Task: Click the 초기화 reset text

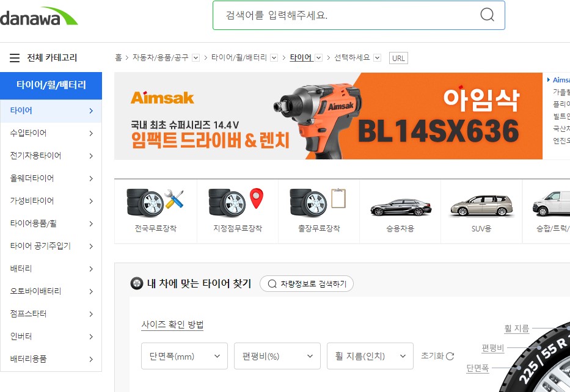Action: pyautogui.click(x=433, y=356)
